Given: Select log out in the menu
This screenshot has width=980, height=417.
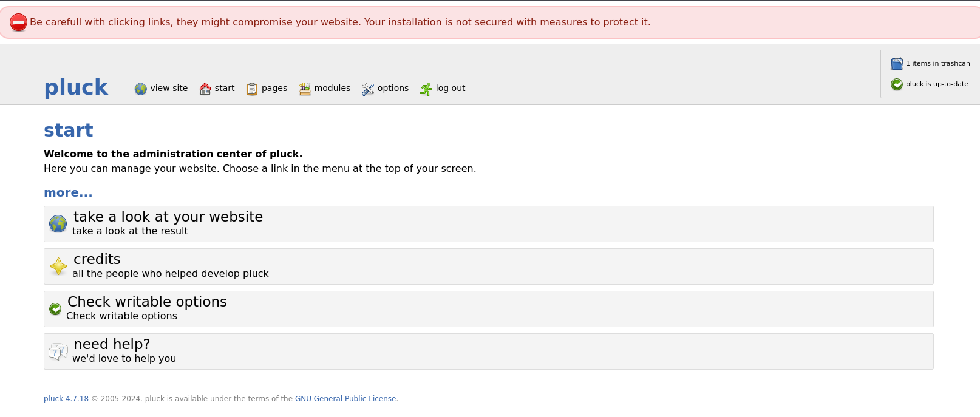Looking at the screenshot, I should (451, 88).
